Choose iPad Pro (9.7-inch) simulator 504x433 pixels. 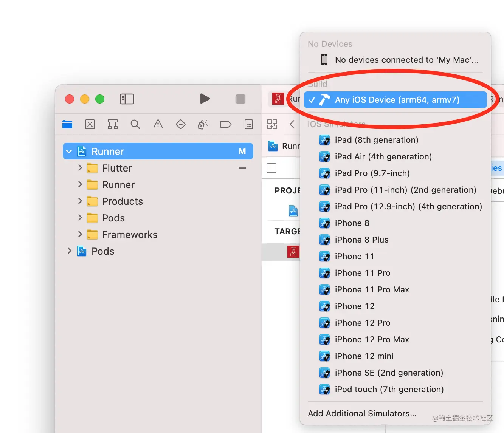coord(395,173)
